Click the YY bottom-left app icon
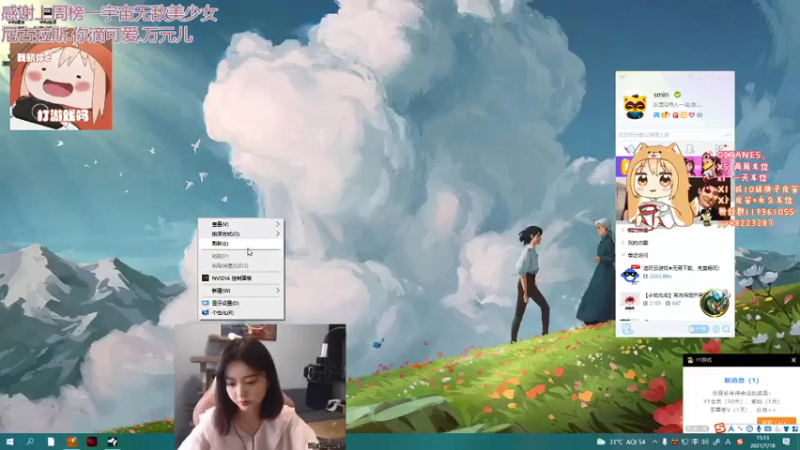The width and height of the screenshot is (800, 450). 627,329
